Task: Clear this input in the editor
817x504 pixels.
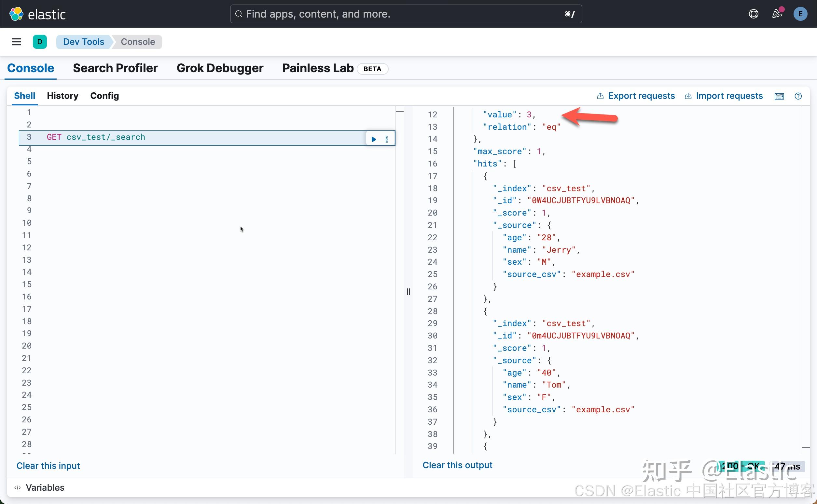Action: 48,466
